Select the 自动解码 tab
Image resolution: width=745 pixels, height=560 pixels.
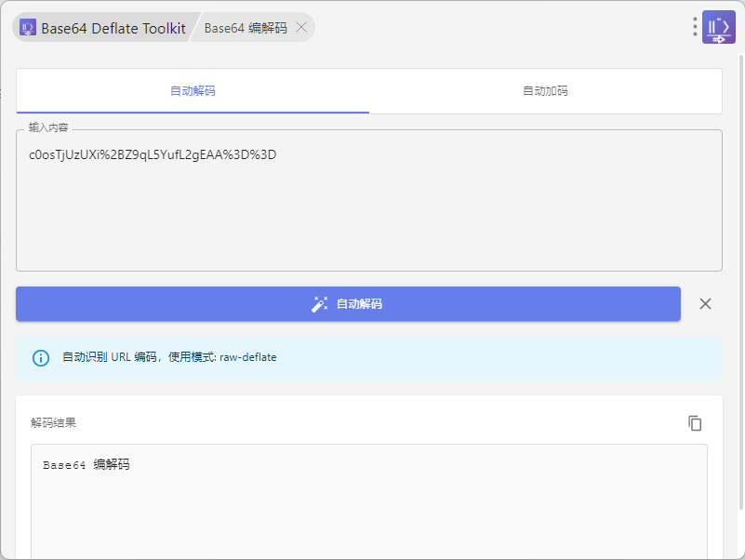pos(193,91)
